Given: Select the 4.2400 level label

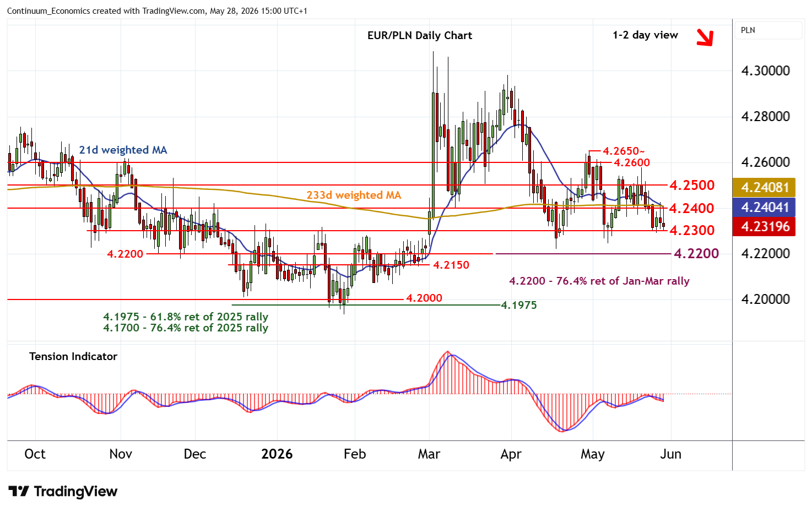Looking at the screenshot, I should click(x=691, y=208).
